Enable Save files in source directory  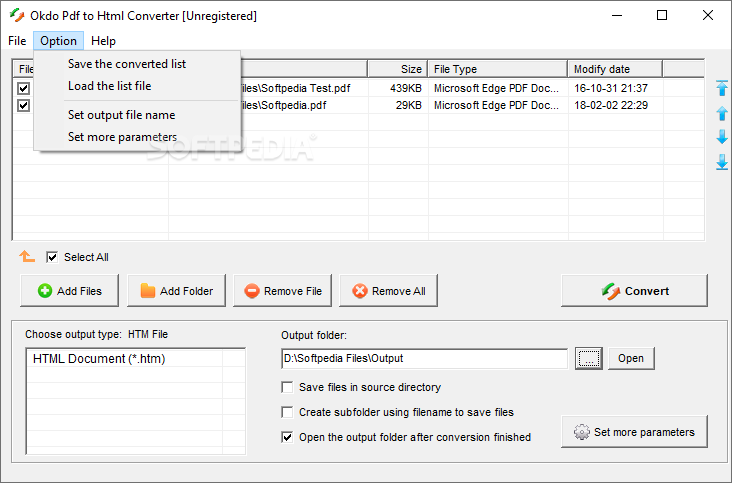pyautogui.click(x=287, y=387)
